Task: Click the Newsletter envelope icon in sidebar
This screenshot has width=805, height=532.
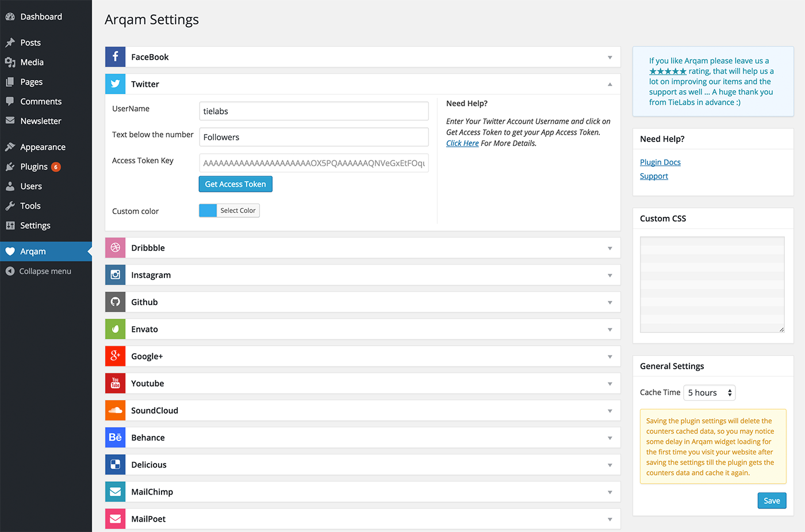Action: click(x=10, y=121)
